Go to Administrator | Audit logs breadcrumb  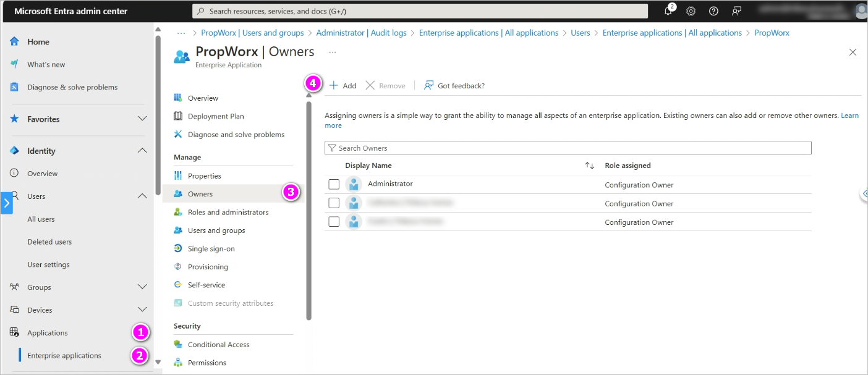tap(362, 33)
